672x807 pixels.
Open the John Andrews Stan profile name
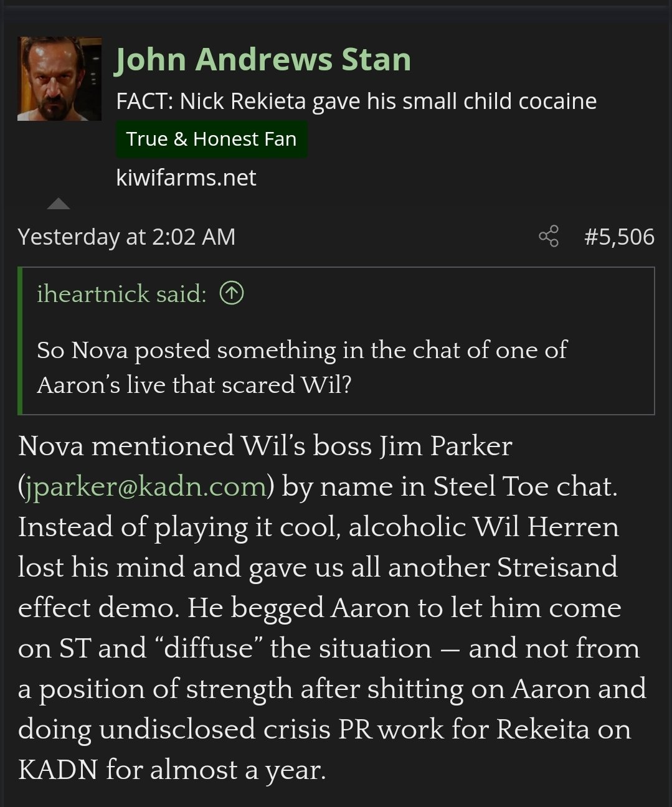coord(263,60)
